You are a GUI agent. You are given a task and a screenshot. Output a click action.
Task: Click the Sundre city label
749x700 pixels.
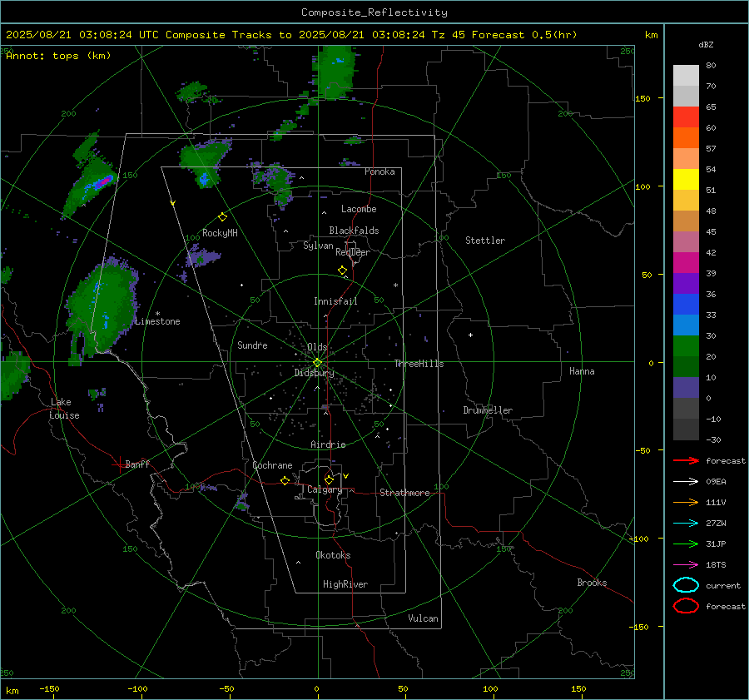252,345
